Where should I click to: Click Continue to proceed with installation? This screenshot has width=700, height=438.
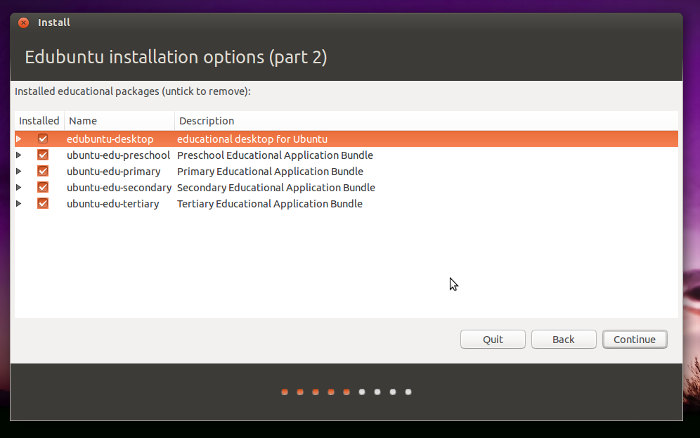[634, 339]
